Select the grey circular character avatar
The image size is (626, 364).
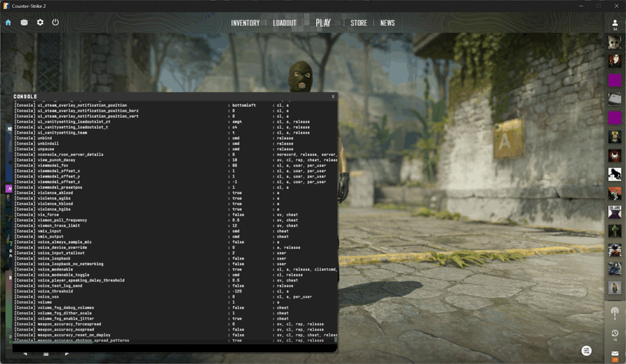click(614, 288)
